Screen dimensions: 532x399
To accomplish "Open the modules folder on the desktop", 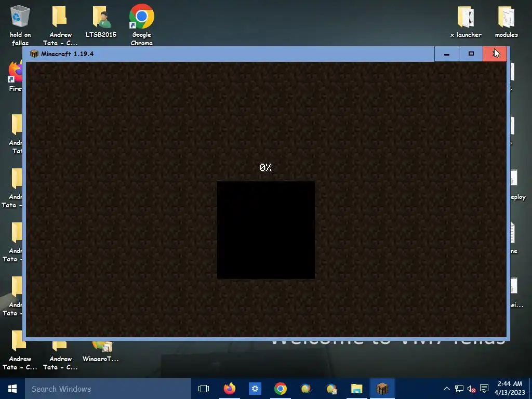I will [x=506, y=21].
